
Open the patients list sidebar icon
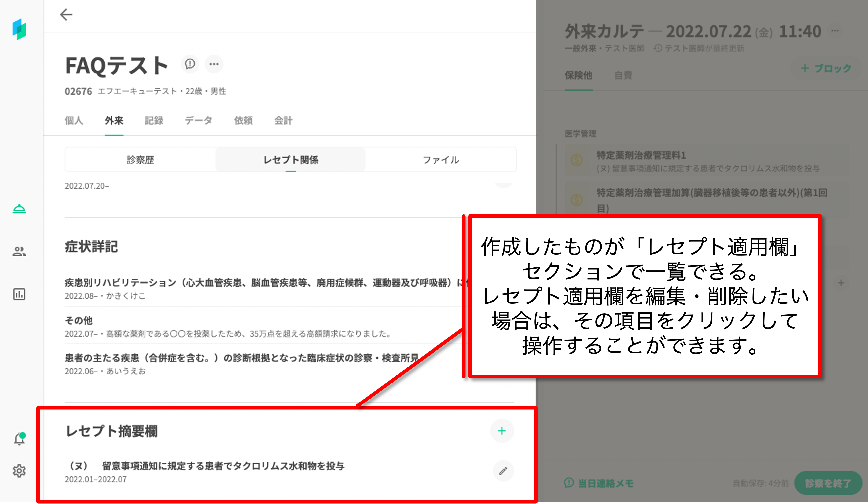(19, 252)
